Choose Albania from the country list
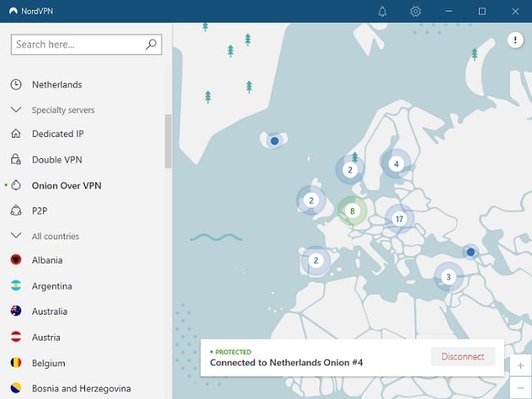 pyautogui.click(x=47, y=260)
